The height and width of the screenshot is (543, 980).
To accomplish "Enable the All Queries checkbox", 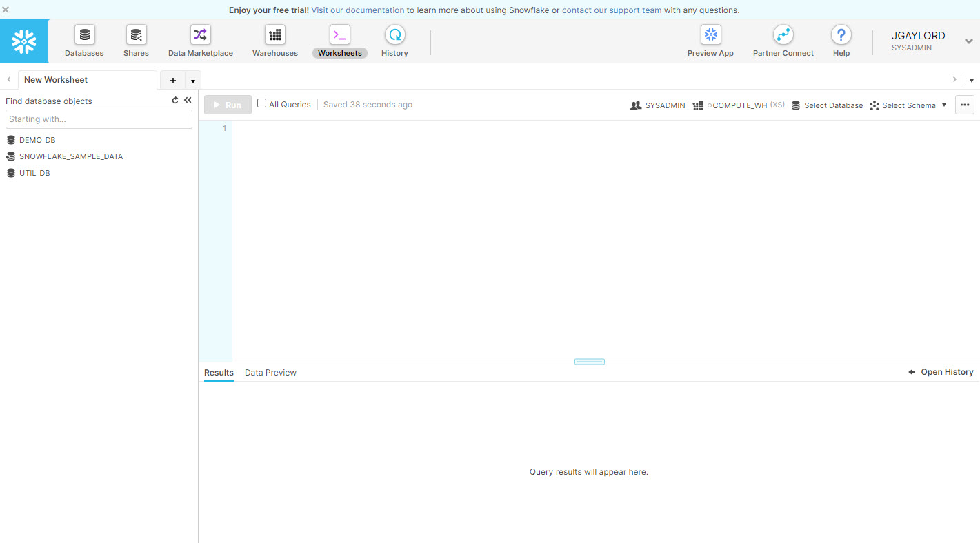I will click(x=262, y=103).
